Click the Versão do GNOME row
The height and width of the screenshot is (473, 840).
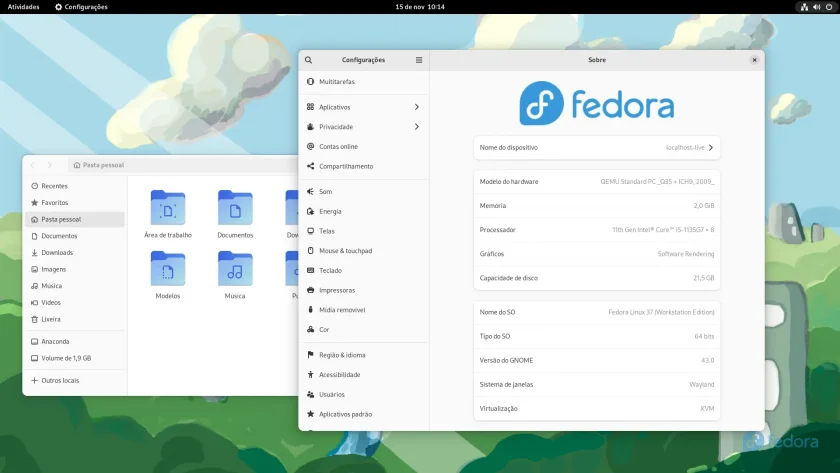[597, 361]
